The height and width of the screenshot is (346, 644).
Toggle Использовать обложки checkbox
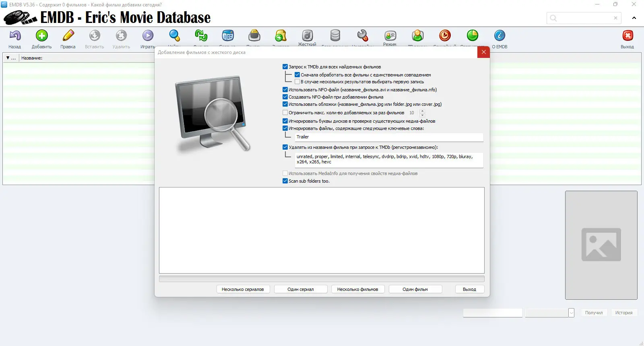point(285,104)
